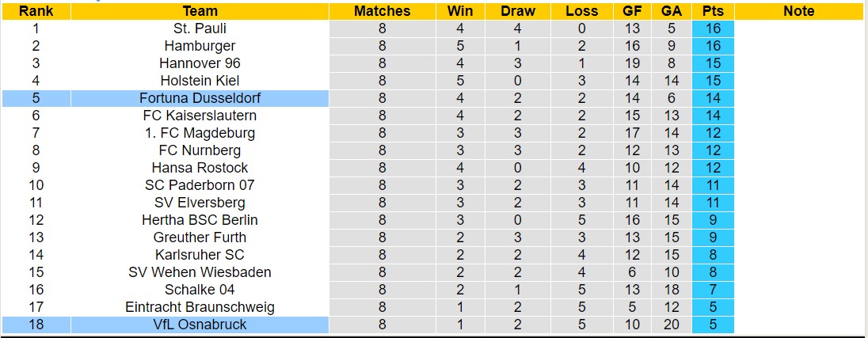Select the FC Kaiserslautern team entry
The image size is (868, 338).
click(x=200, y=116)
